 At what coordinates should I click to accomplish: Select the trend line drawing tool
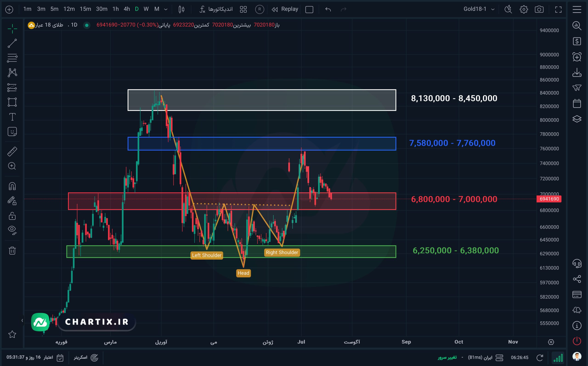(12, 43)
